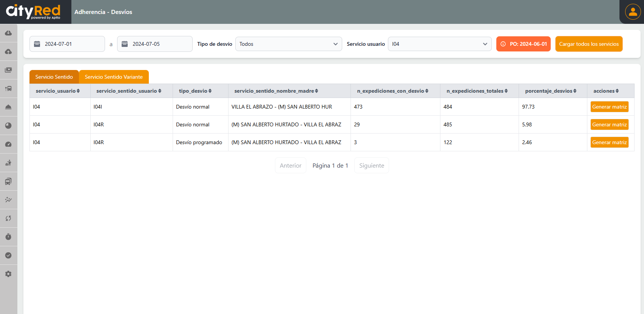Open the speedometer gauge sidebar icon
Viewport: 644px width, 314px height.
[x=8, y=144]
